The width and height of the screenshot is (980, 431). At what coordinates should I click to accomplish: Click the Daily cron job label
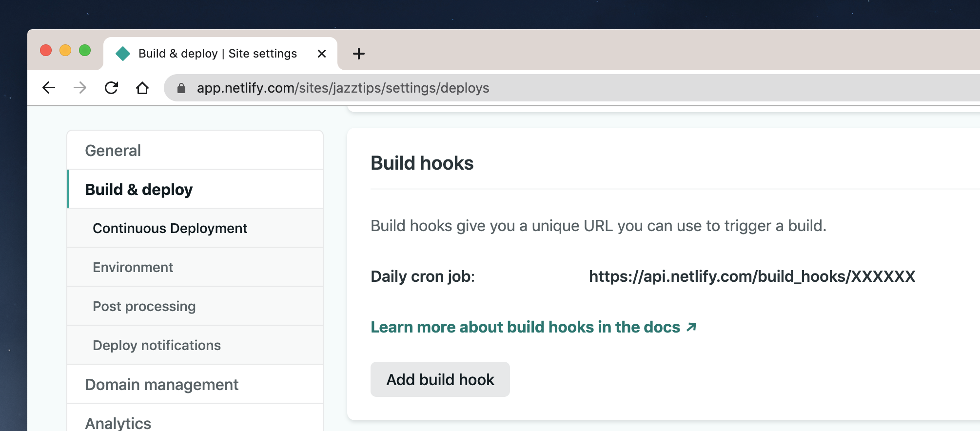(423, 276)
